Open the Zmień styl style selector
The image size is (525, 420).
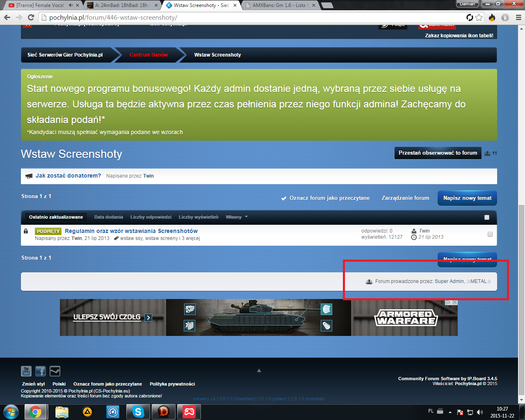(33, 384)
